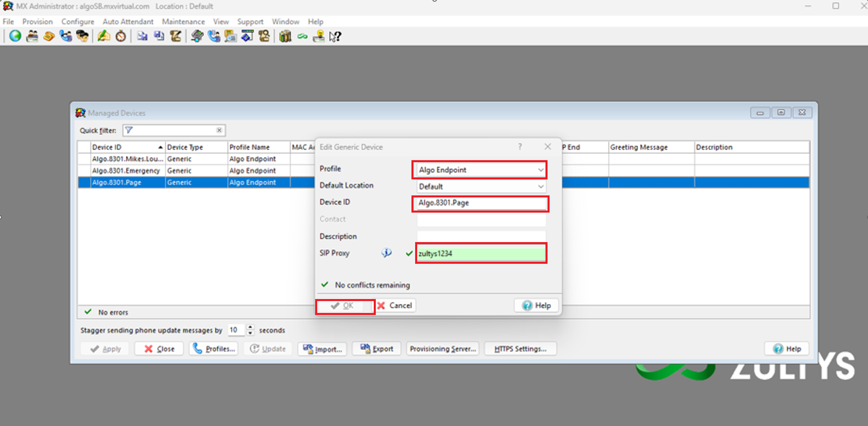Image resolution: width=868 pixels, height=426 pixels.
Task: Click the orange telephone toolbar icon
Action: [x=49, y=36]
